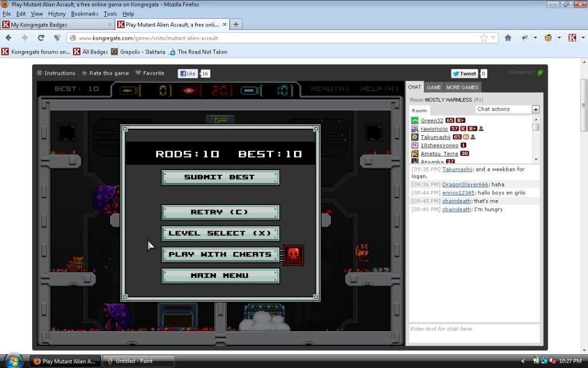Open a new browser tab with plus
588x368 pixels.
236,24
